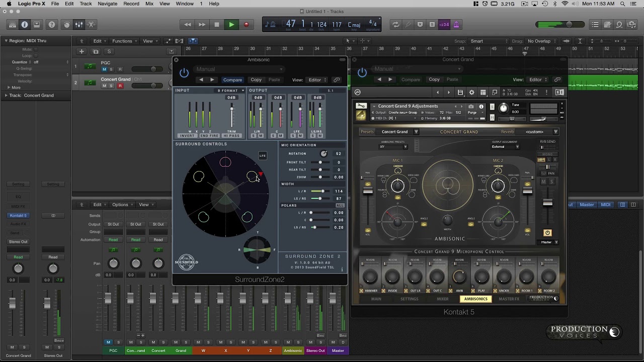Click the LFE button in Surround Controls
Image resolution: width=644 pixels, height=362 pixels.
(x=262, y=156)
